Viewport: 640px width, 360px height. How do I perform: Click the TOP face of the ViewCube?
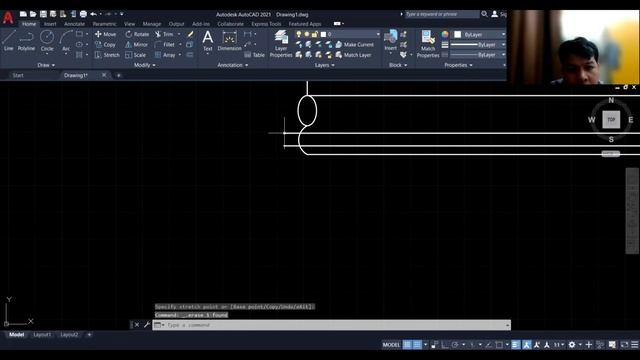click(x=611, y=120)
